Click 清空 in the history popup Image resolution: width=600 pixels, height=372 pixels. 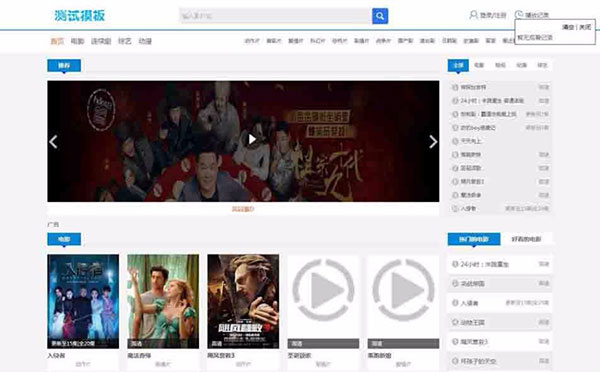(568, 27)
